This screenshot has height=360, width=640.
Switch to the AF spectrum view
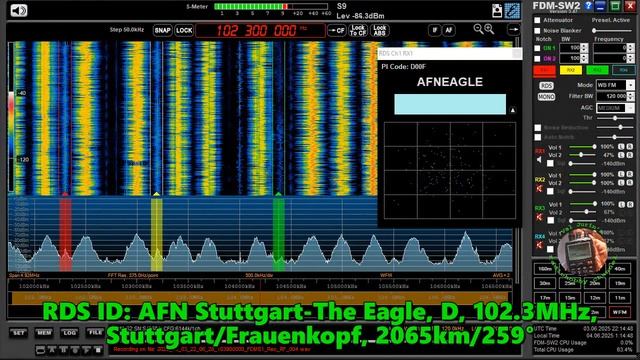(449, 30)
